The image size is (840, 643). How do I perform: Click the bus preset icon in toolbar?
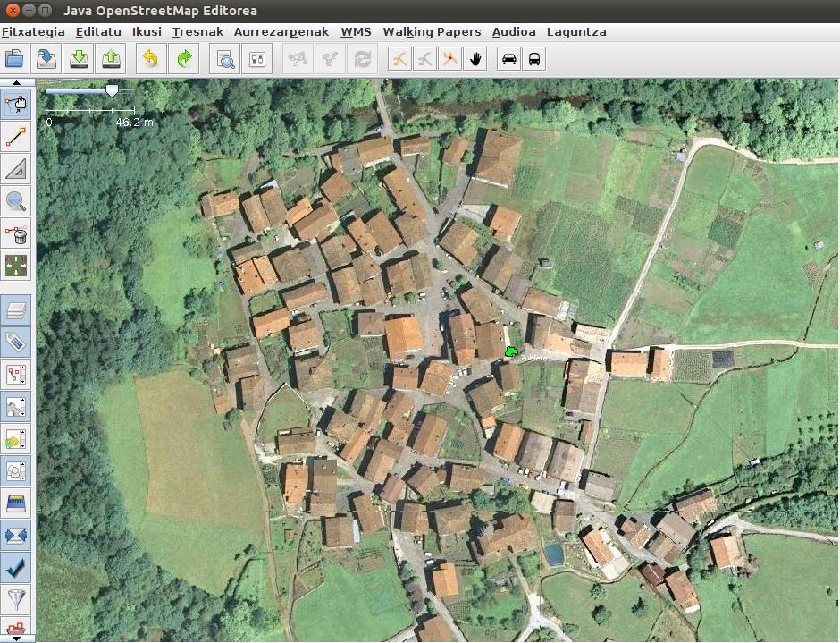pyautogui.click(x=534, y=60)
